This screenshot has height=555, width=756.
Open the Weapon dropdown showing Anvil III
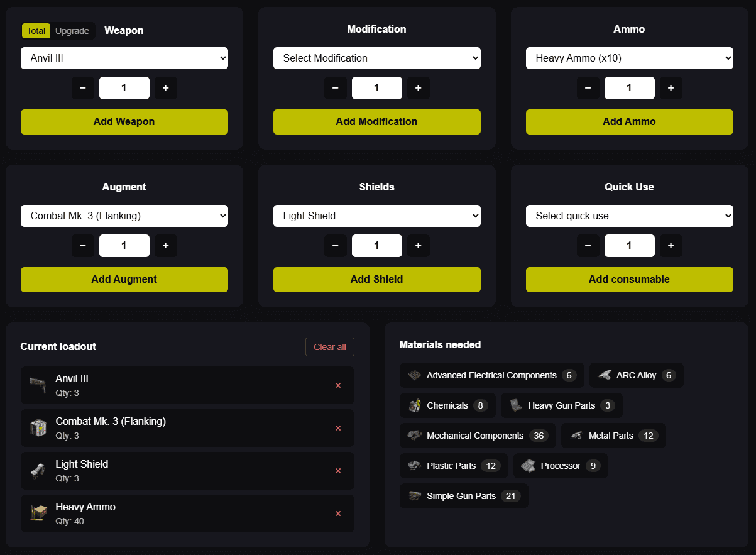pos(124,58)
